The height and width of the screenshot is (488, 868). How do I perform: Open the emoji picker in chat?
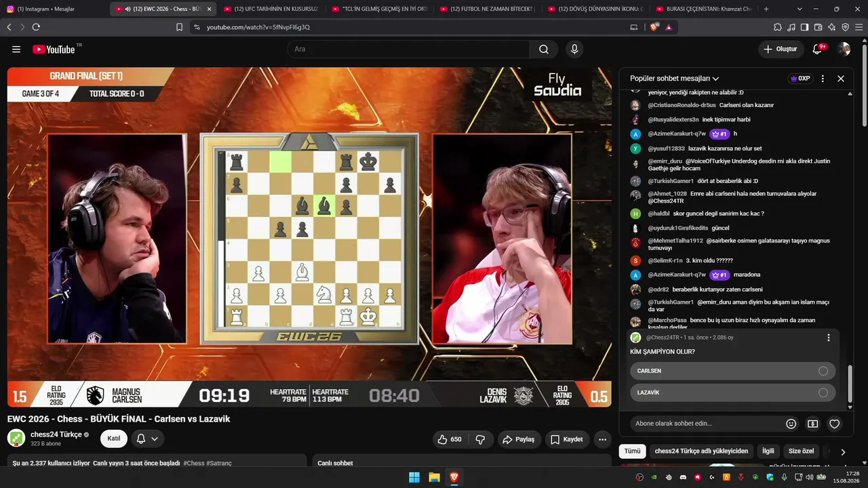click(x=791, y=424)
